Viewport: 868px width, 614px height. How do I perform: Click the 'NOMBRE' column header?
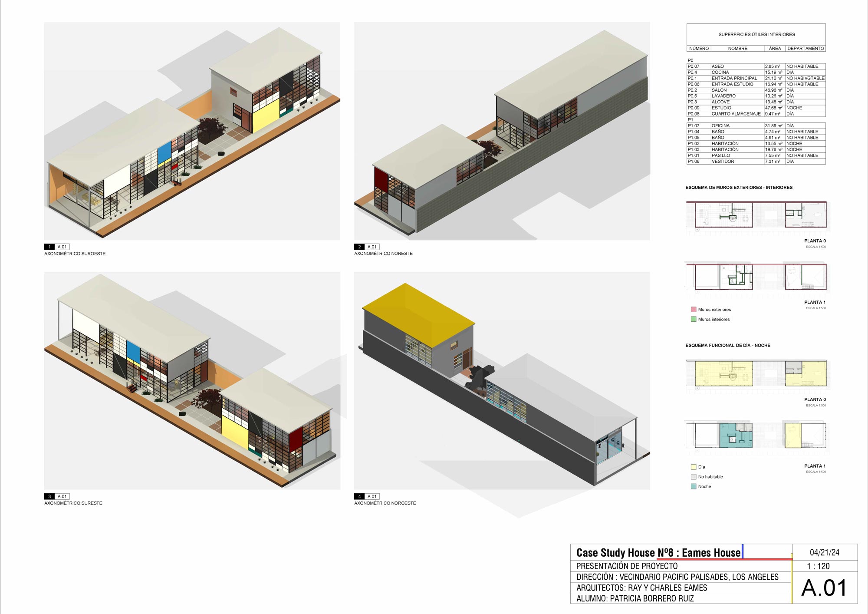pyautogui.click(x=737, y=49)
